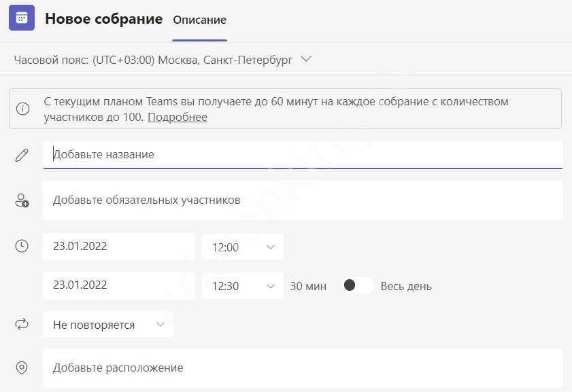Click the add participants person icon
The height and width of the screenshot is (392, 572).
pos(22,200)
